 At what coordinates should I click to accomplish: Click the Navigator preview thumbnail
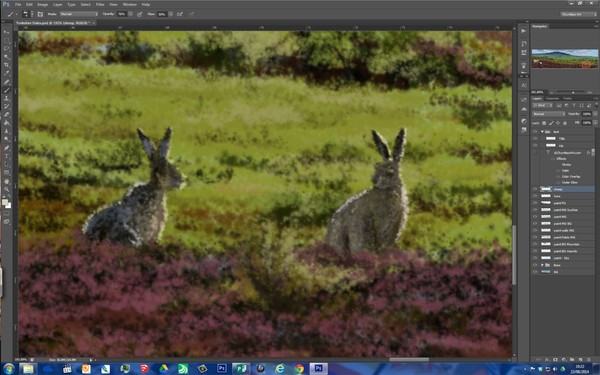(565, 59)
